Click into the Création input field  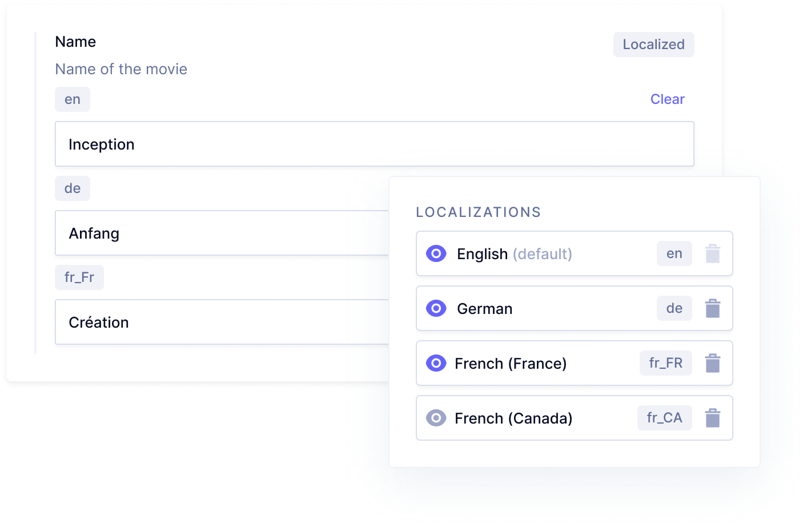(223, 322)
